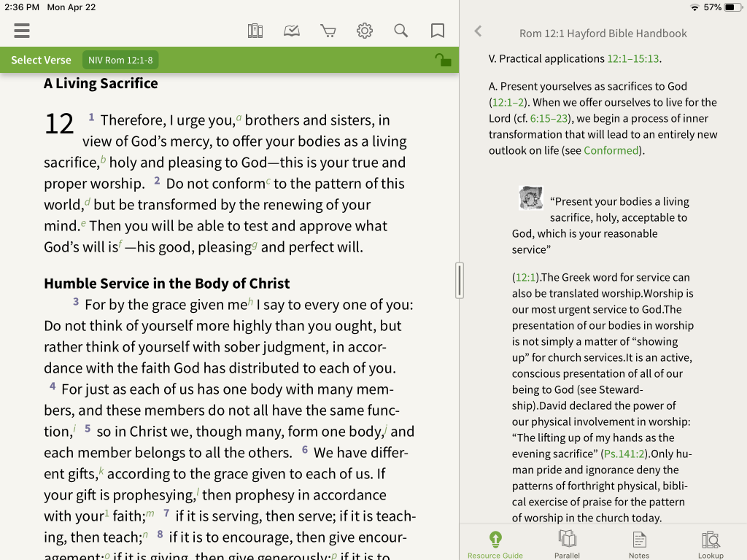Tap verse number 3 before 'For by the grace'
747x560 pixels.
click(x=76, y=301)
